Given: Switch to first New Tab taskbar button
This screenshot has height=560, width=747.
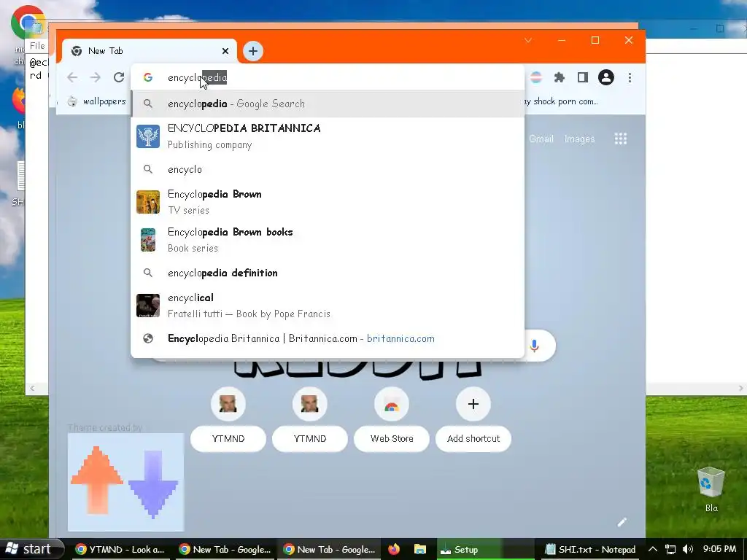Looking at the screenshot, I should coord(225,550).
